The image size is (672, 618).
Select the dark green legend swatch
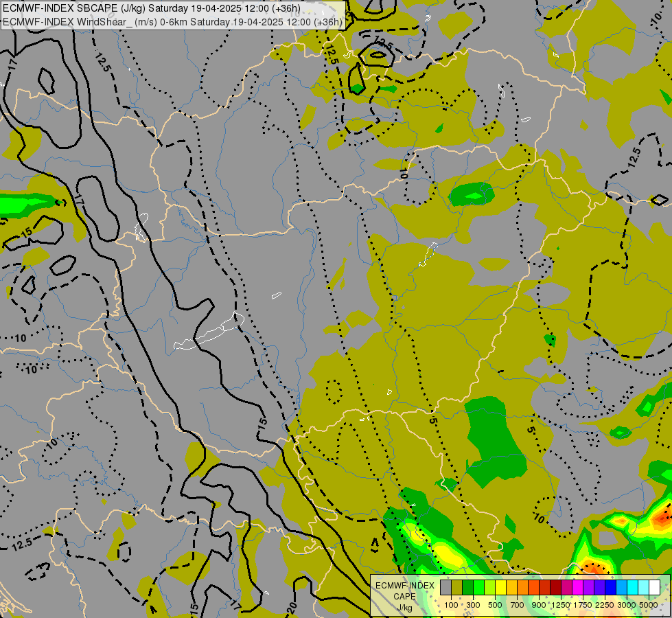click(467, 588)
